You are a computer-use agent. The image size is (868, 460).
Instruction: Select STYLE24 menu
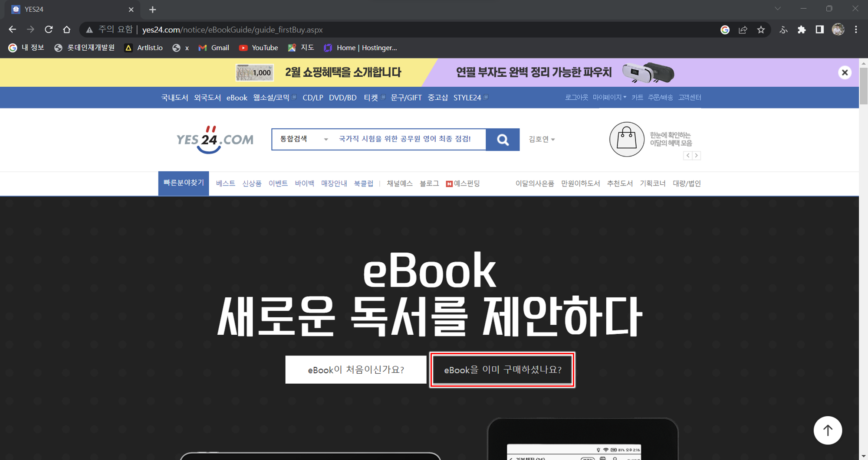[467, 98]
